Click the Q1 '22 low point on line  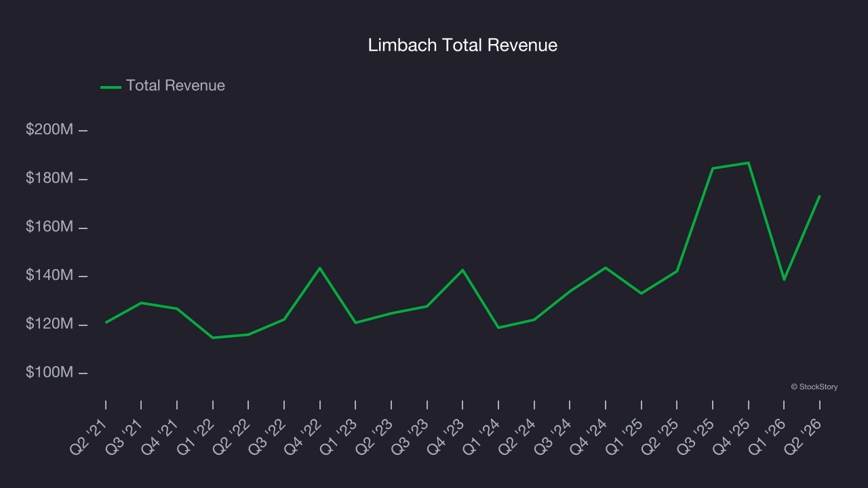(213, 338)
